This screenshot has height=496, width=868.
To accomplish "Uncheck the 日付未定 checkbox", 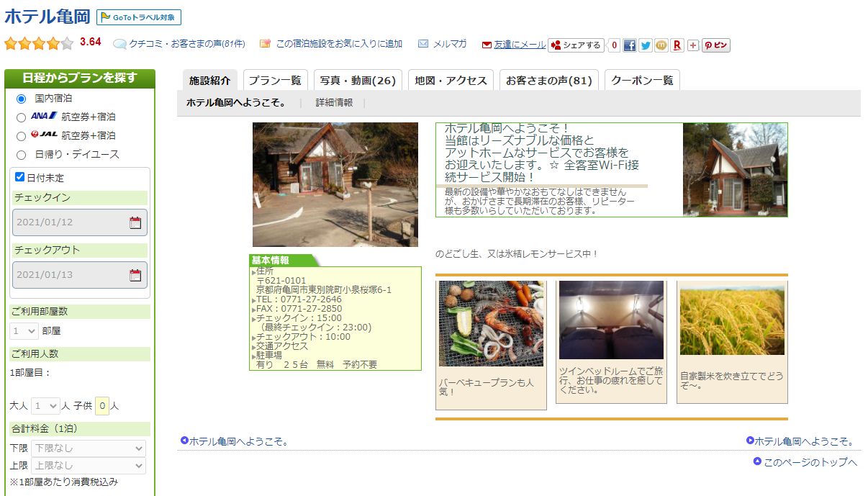I will coord(20,177).
